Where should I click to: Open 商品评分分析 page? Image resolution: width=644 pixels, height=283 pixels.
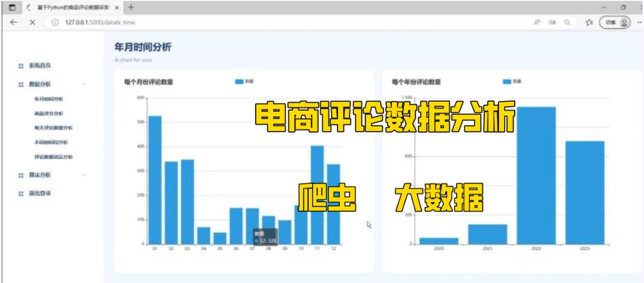[x=49, y=113]
